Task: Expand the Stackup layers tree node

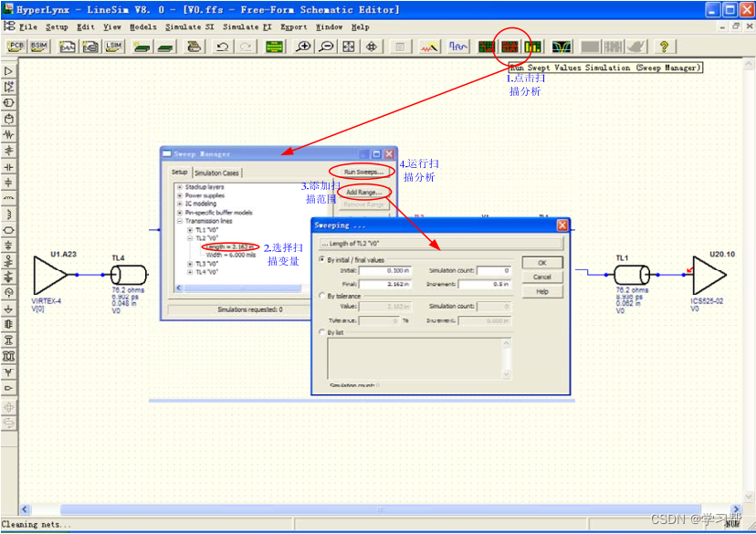Action: point(179,186)
